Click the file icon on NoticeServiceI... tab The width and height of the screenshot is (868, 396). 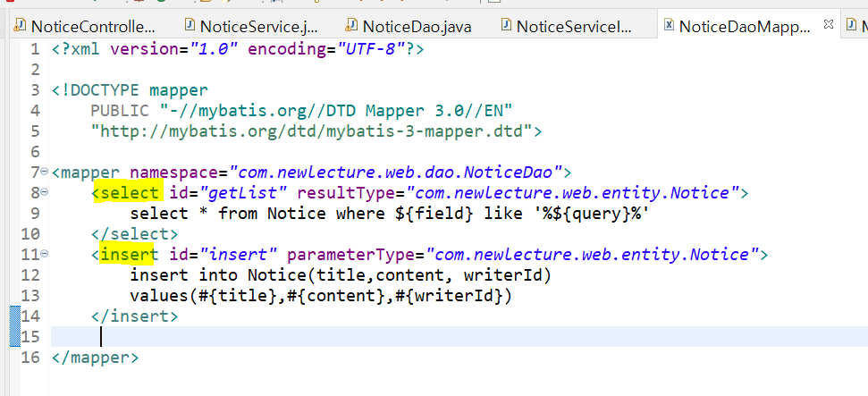506,25
